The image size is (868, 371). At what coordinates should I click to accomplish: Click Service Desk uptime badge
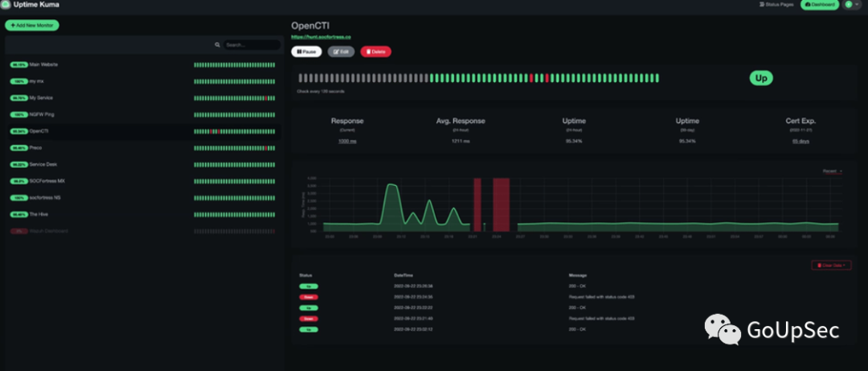pos(18,165)
